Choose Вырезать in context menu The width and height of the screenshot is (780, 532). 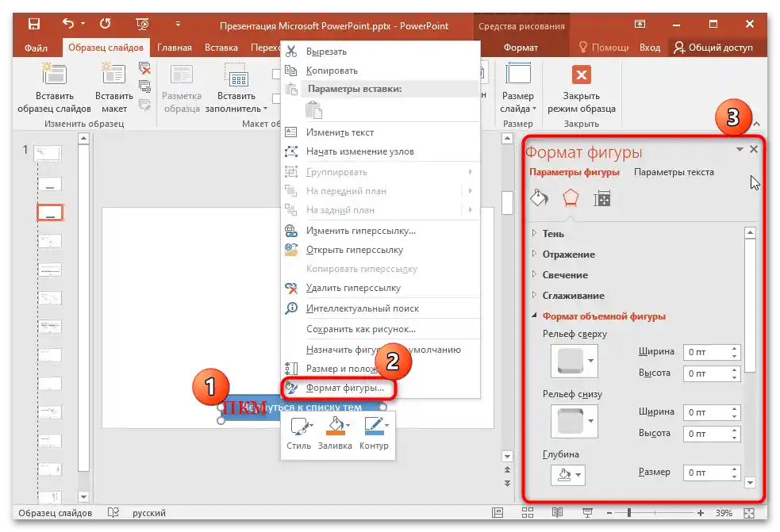point(381,52)
